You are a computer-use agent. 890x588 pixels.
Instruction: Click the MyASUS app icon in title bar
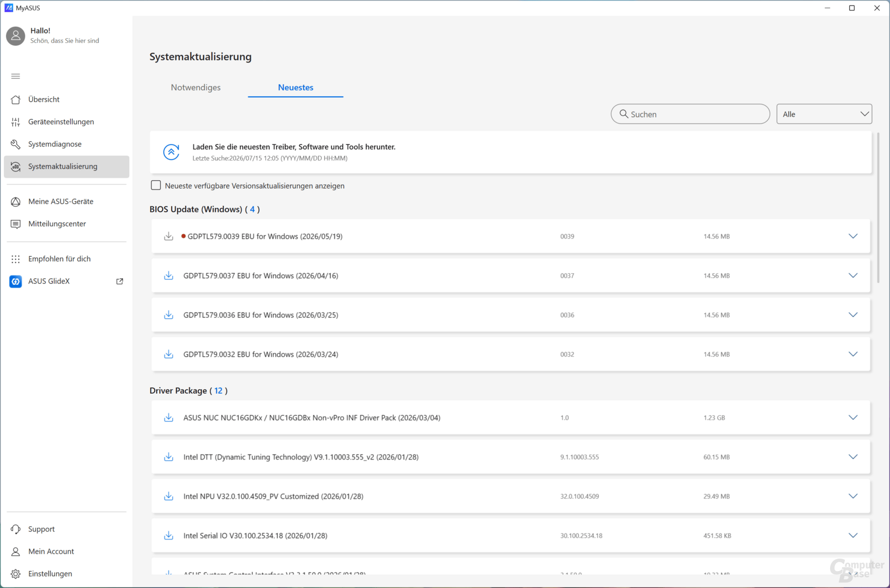click(x=9, y=8)
